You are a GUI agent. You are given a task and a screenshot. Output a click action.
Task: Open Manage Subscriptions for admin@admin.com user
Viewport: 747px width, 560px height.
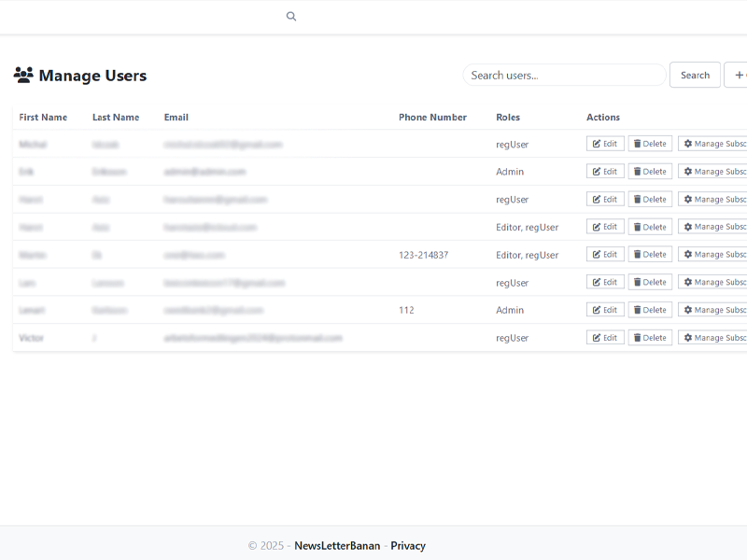[x=713, y=172]
